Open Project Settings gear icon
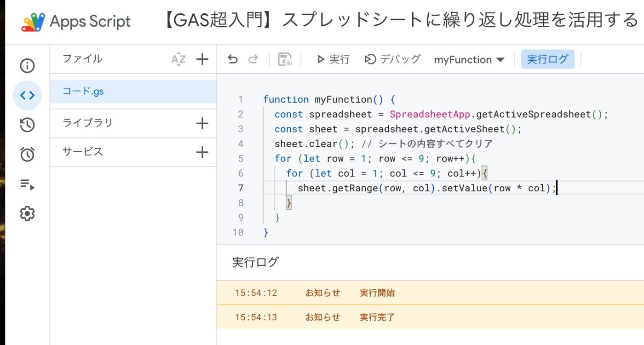 [x=27, y=214]
